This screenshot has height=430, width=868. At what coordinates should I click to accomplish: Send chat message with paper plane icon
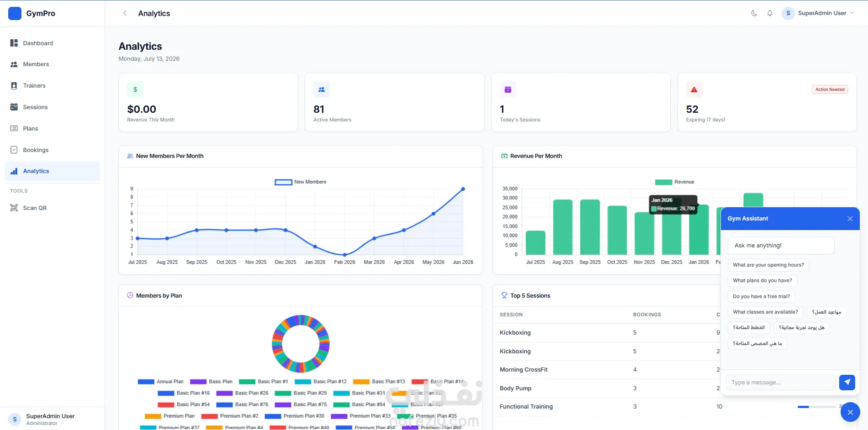pos(847,382)
